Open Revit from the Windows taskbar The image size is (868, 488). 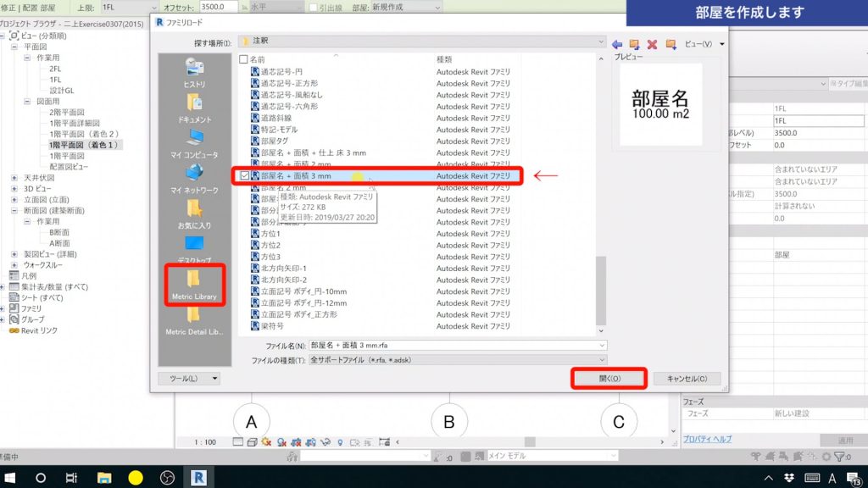tap(202, 477)
